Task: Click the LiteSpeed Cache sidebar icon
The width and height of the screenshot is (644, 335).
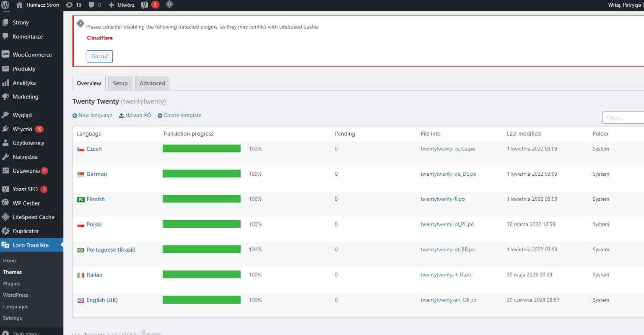Action: (x=5, y=217)
